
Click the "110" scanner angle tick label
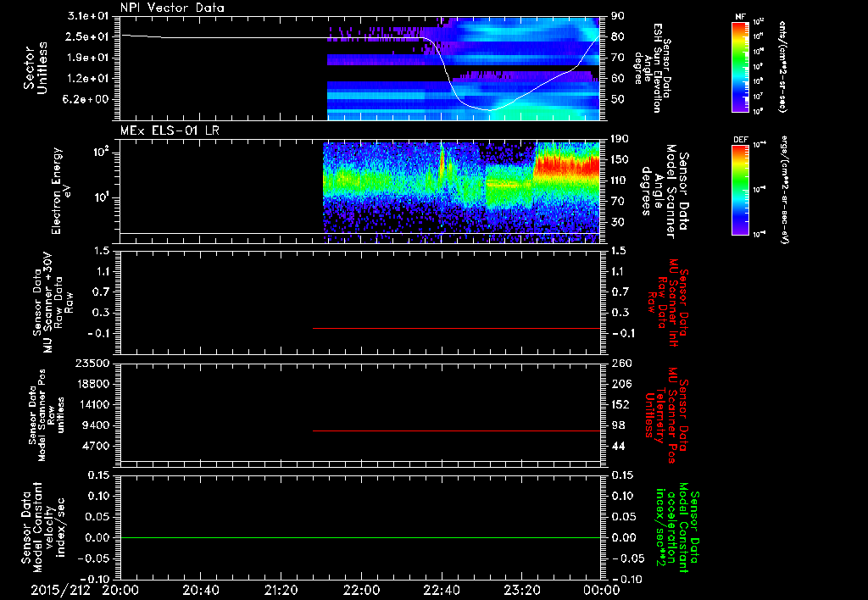pyautogui.click(x=620, y=181)
